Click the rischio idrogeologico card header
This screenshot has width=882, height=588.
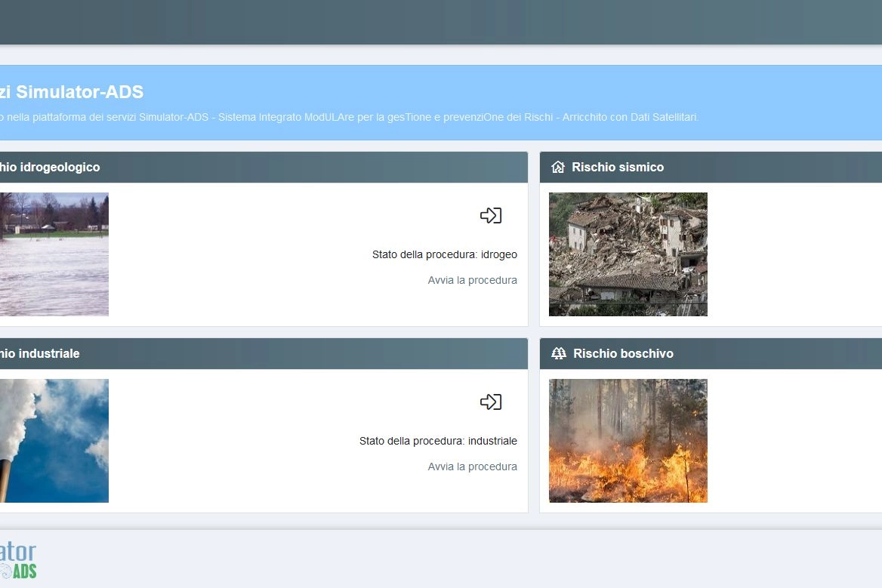click(x=264, y=167)
